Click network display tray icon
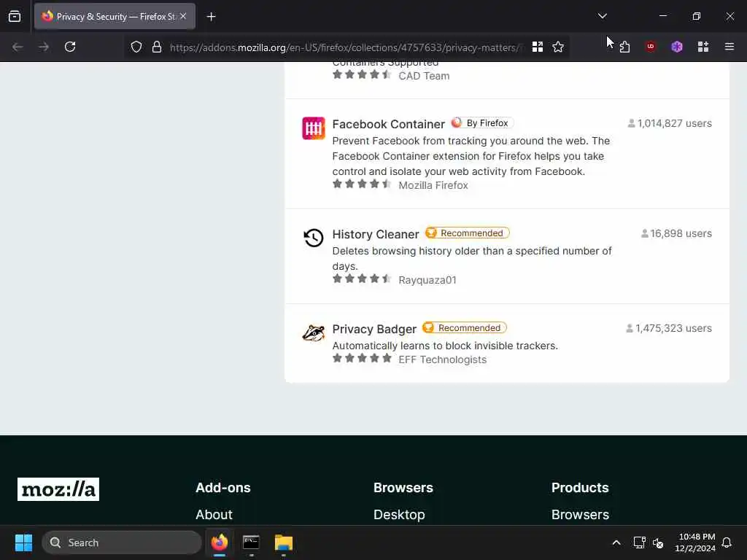This screenshot has width=747, height=560. (x=639, y=542)
